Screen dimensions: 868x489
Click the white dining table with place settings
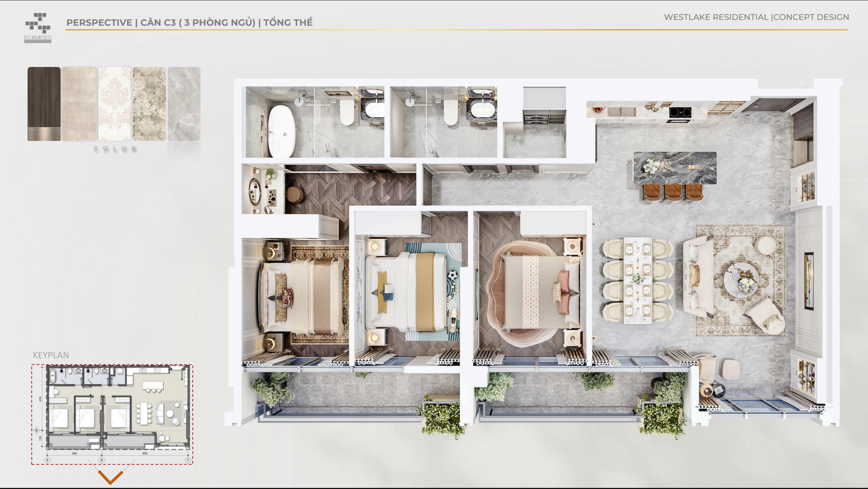tap(638, 280)
